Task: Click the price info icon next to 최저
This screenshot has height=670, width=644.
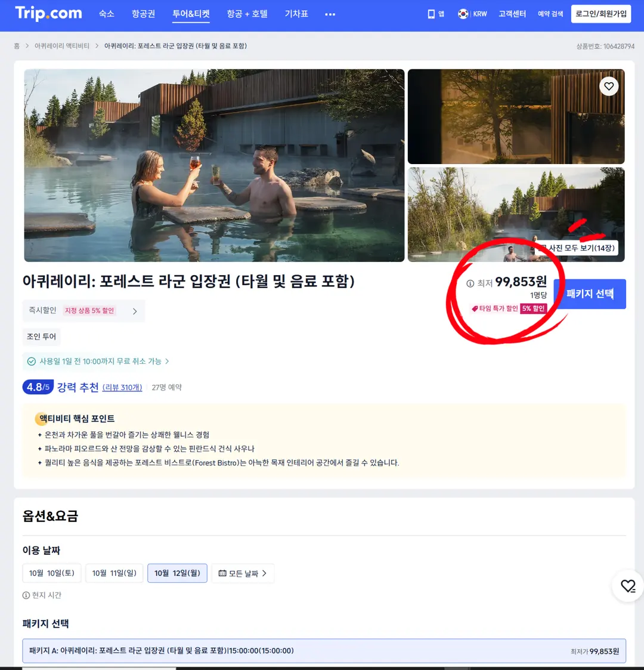Action: (470, 283)
